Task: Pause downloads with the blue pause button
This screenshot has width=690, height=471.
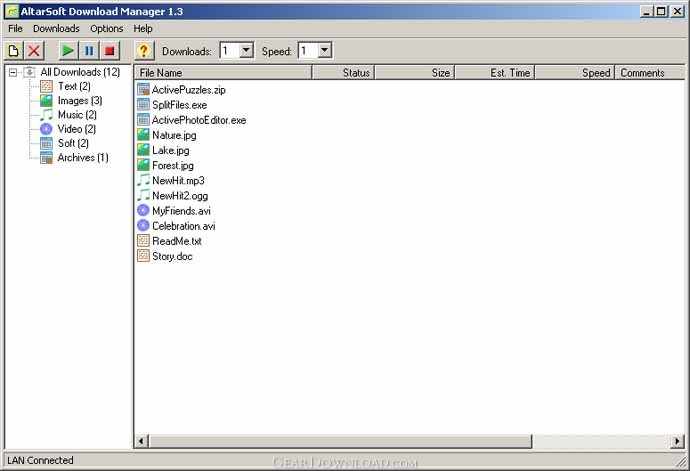Action: pos(89,51)
